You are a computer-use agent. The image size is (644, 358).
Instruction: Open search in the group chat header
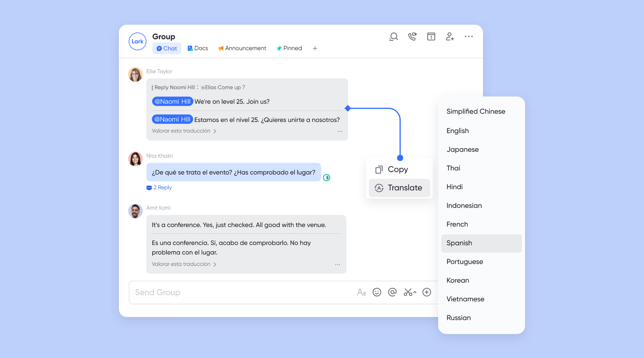[x=394, y=37]
